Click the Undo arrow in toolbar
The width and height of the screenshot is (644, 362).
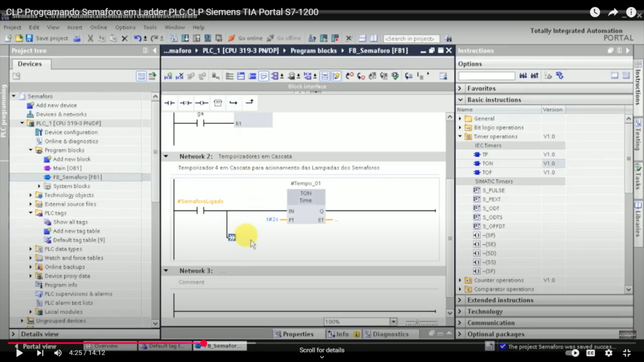pyautogui.click(x=137, y=38)
